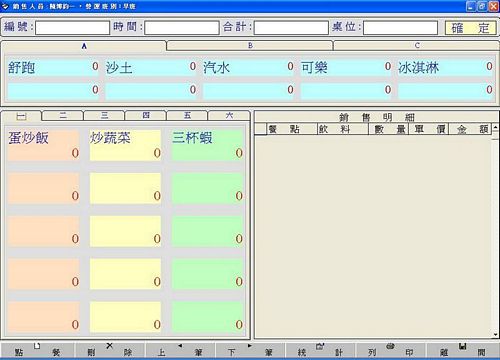Image resolution: width=500 pixels, height=360 pixels.
Task: Go to next record with 下筆 arrow
Action: click(250, 346)
